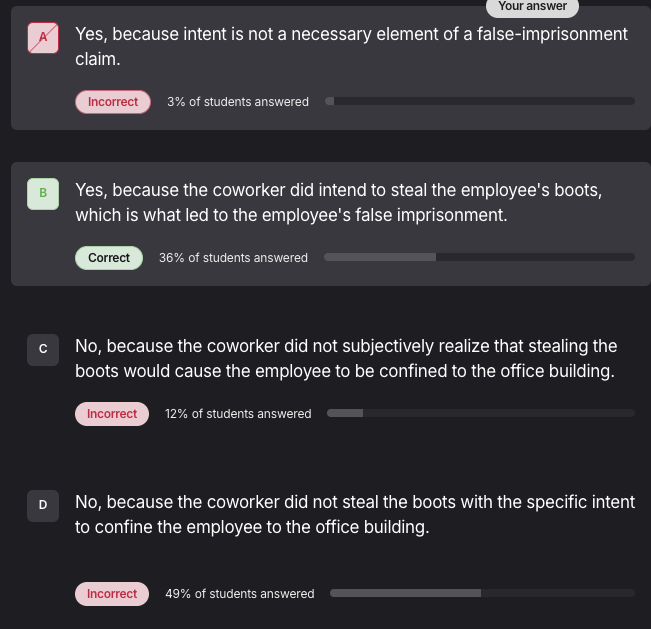The height and width of the screenshot is (629, 651).
Task: Click the "3% of students answered" text
Action: point(238,102)
